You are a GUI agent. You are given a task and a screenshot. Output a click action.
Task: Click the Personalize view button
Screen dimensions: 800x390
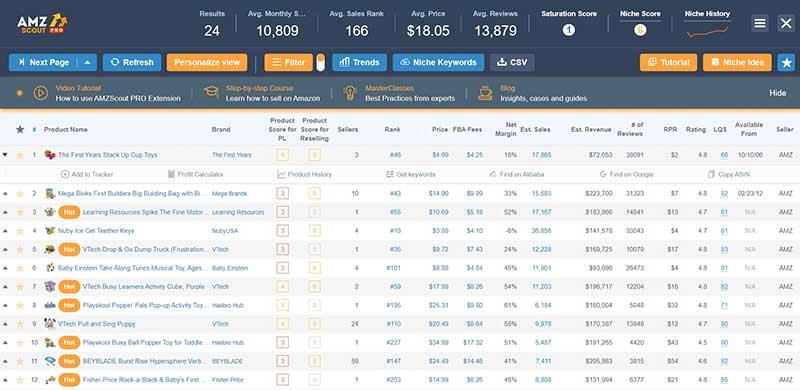[x=207, y=63]
